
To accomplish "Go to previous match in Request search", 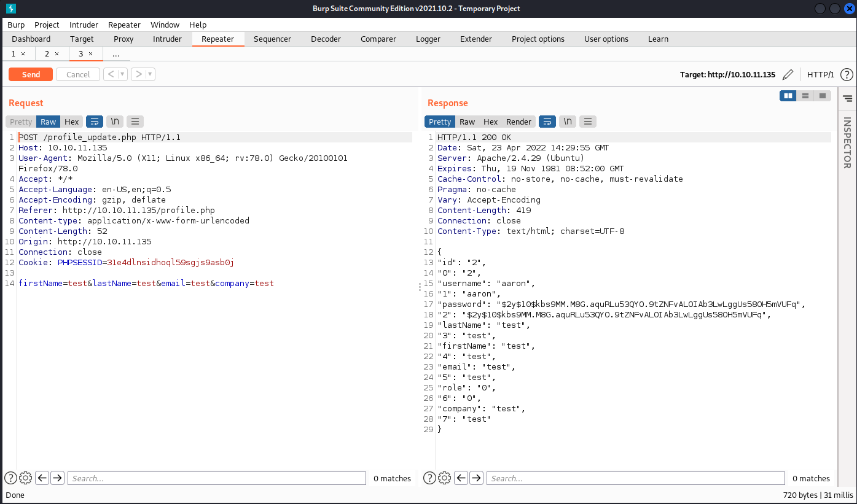I will pyautogui.click(x=42, y=478).
